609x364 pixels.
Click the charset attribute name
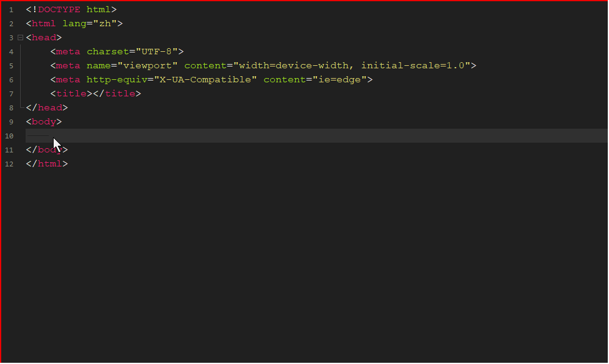pos(107,51)
